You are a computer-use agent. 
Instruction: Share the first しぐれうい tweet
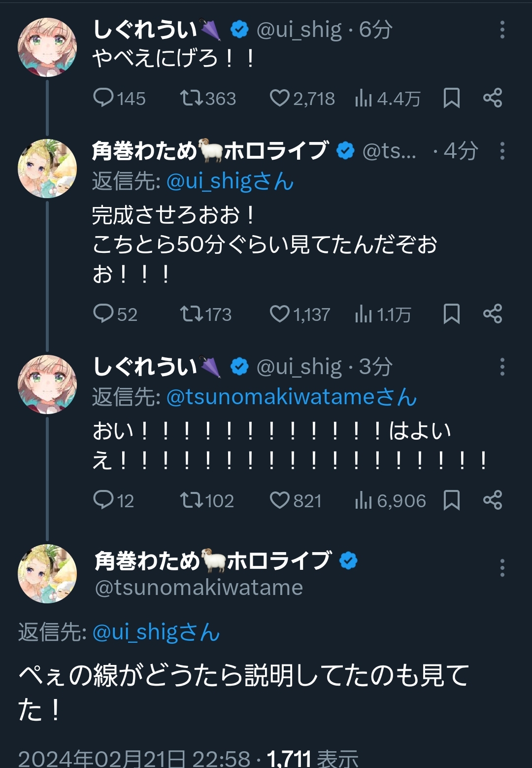[x=493, y=98]
